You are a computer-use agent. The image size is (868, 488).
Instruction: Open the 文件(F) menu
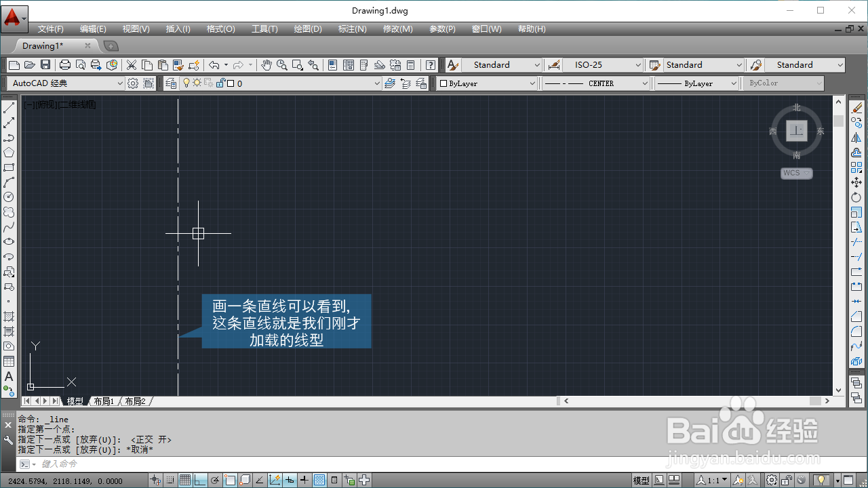coord(51,29)
